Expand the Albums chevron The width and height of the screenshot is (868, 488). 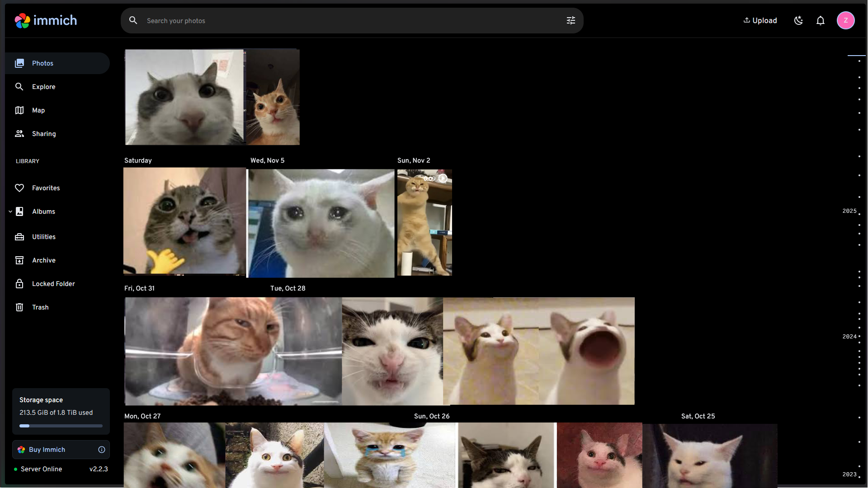point(10,211)
